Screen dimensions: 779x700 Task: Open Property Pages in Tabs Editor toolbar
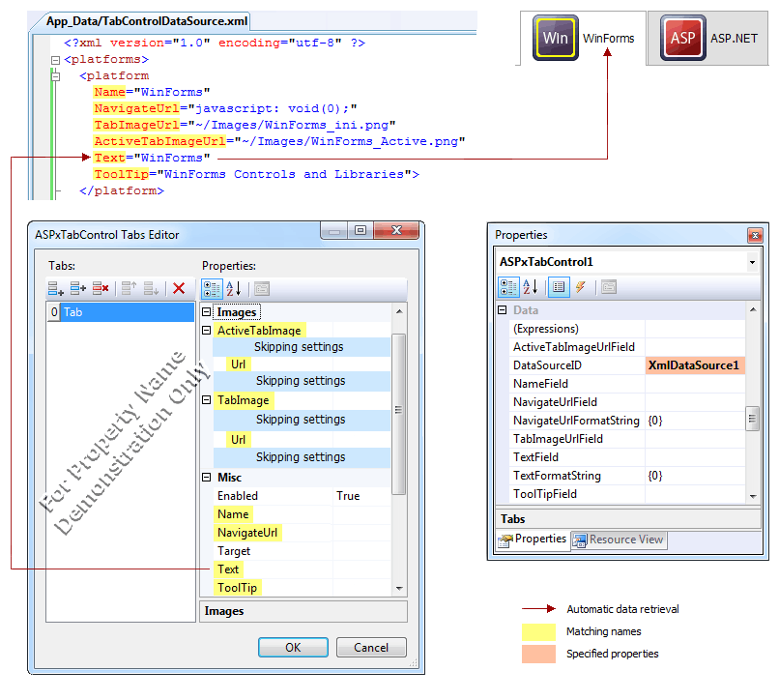click(262, 289)
